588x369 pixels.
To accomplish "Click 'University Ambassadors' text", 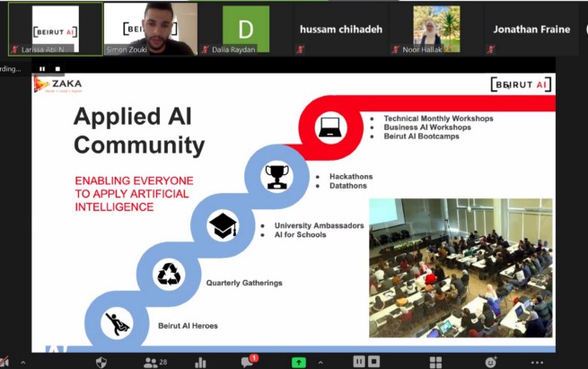I will (319, 225).
